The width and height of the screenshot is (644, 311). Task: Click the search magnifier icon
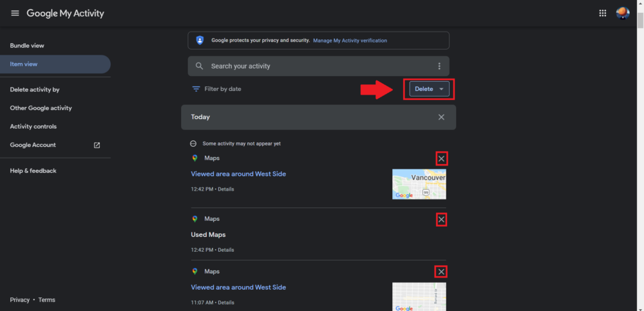pyautogui.click(x=200, y=66)
